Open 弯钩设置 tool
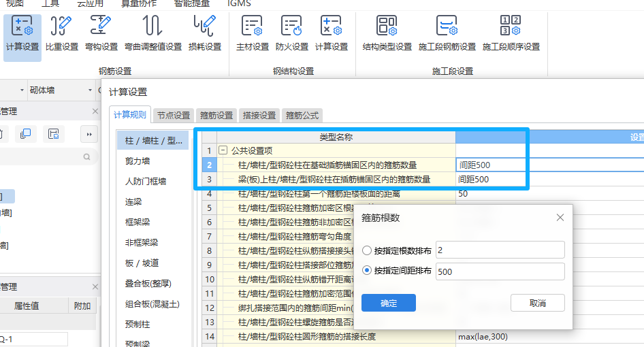This screenshot has width=644, height=347. pyautogui.click(x=101, y=35)
